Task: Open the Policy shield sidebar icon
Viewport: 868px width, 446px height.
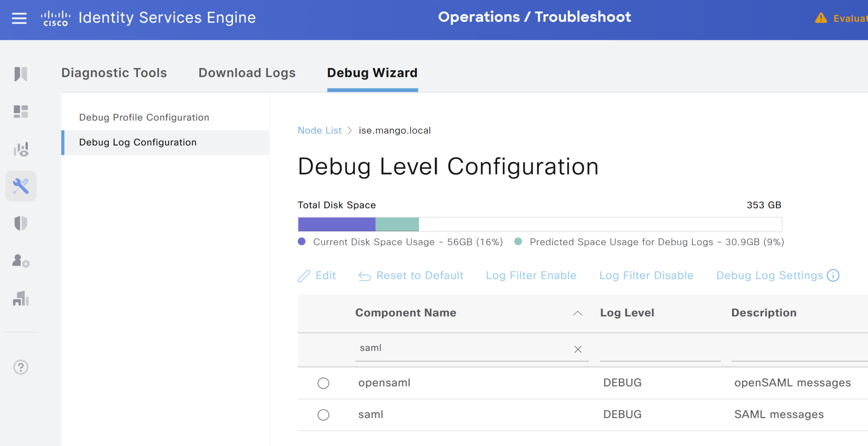Action: (x=21, y=223)
